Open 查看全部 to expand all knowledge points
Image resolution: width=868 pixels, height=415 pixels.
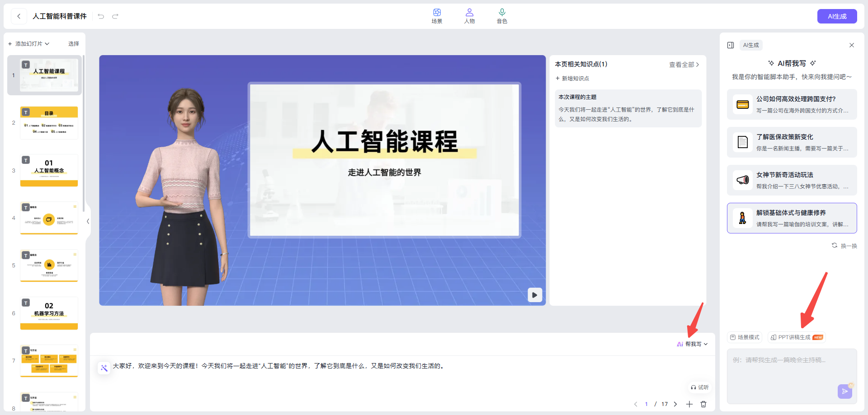682,64
